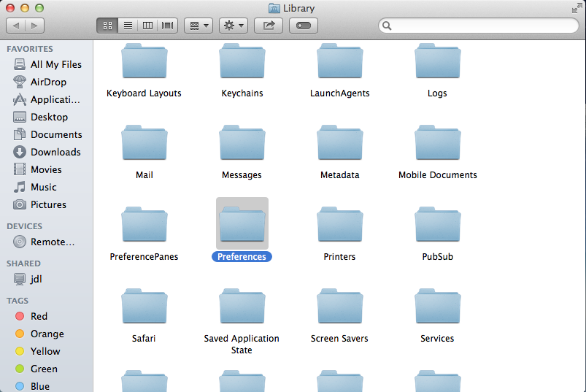Select Downloads in the sidebar

[x=55, y=152]
